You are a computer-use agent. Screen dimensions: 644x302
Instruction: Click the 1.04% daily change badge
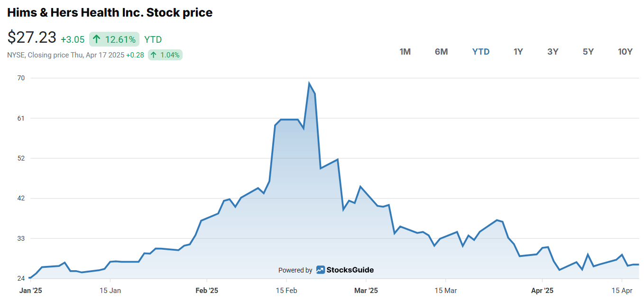(165, 55)
